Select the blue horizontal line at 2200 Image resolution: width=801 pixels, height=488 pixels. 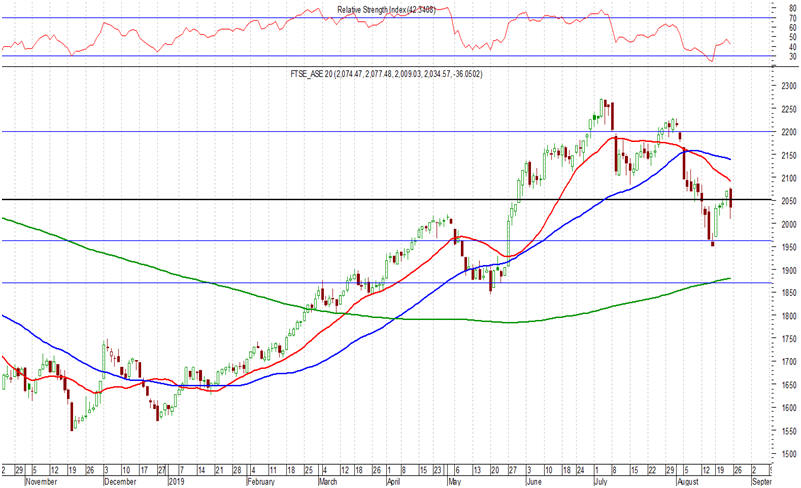pyautogui.click(x=386, y=131)
